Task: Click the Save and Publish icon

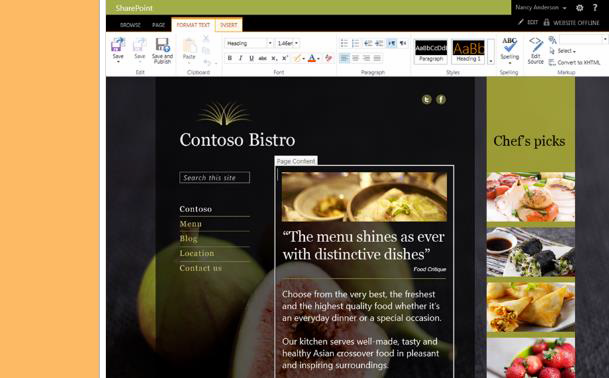Action: 162,45
